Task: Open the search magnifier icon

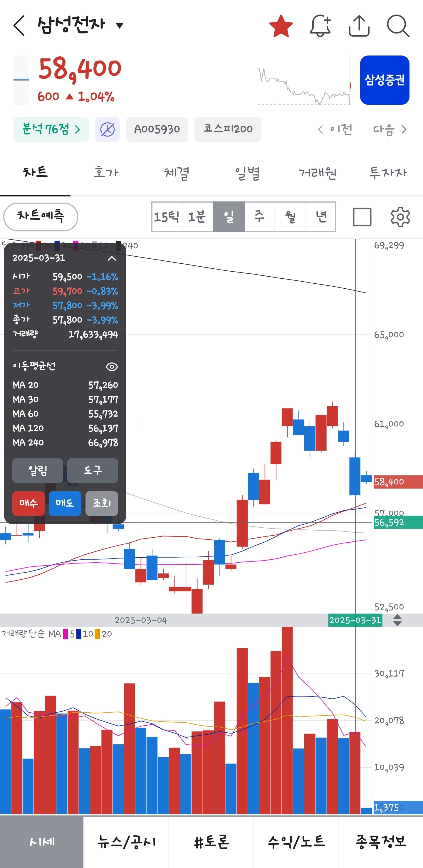Action: coord(398,26)
